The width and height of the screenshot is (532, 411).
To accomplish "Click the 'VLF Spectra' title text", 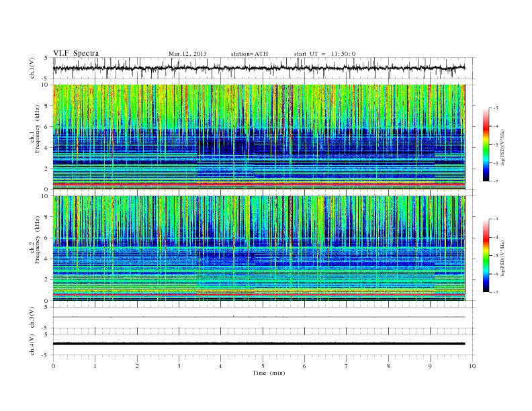I will click(76, 53).
